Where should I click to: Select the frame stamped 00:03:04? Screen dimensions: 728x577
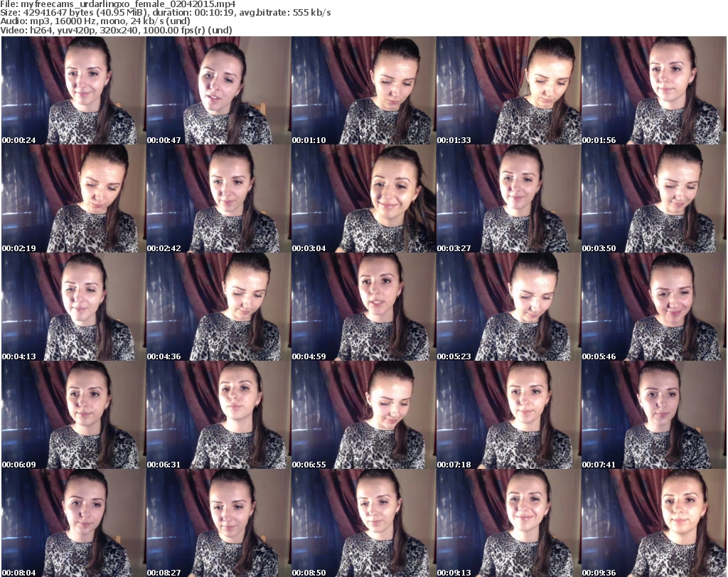[363, 198]
